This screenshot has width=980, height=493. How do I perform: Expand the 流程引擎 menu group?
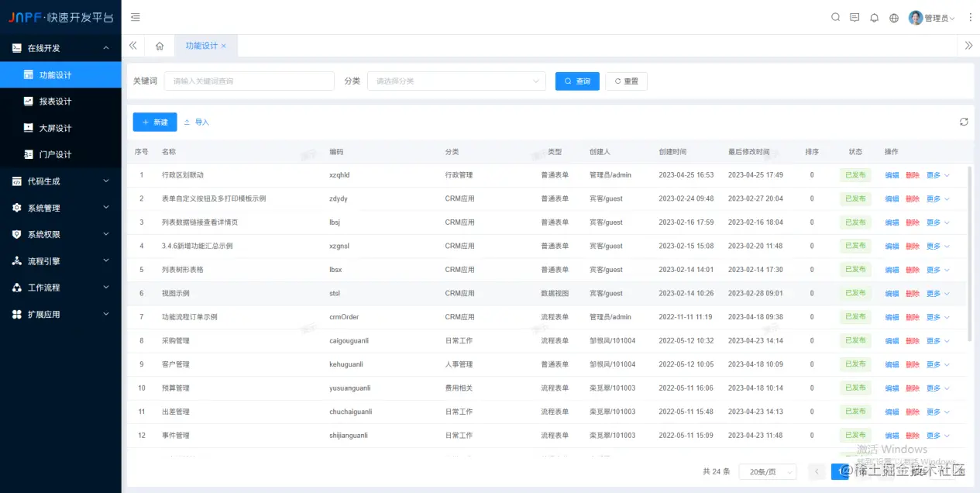click(x=106, y=261)
